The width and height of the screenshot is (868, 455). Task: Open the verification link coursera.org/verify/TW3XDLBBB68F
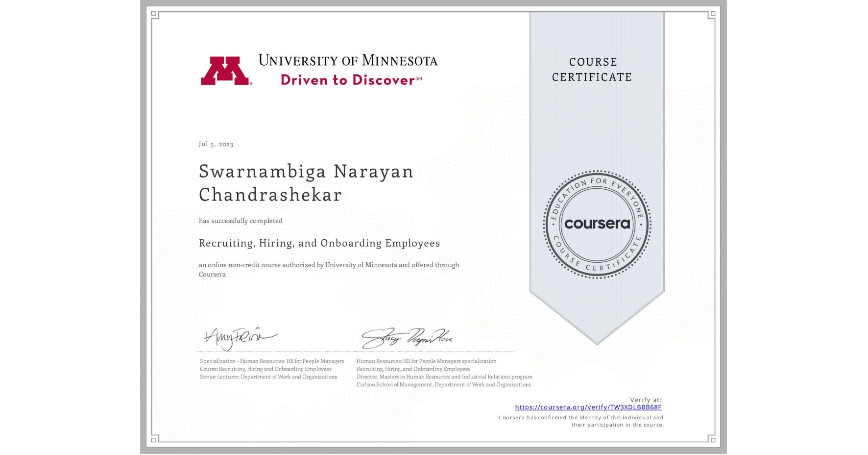tap(589, 407)
